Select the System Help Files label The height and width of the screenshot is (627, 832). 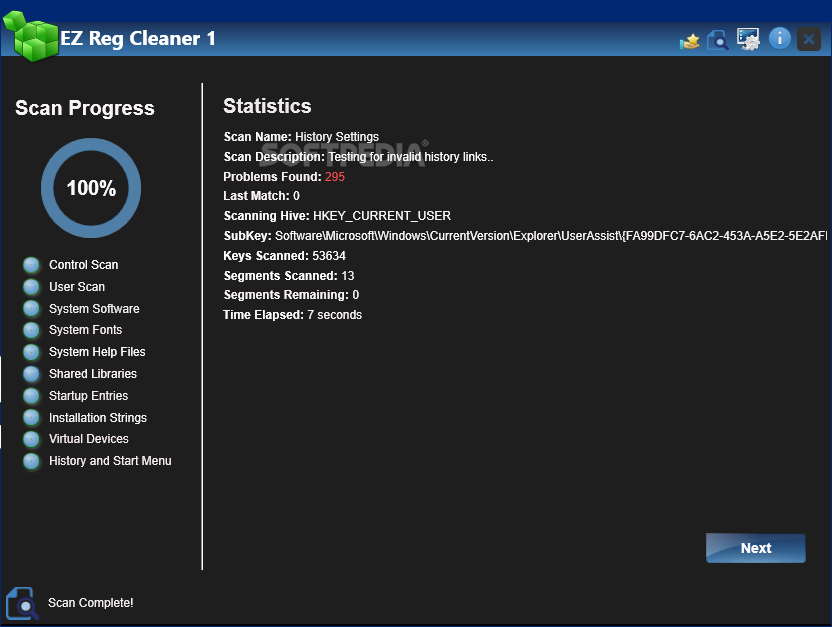point(97,352)
